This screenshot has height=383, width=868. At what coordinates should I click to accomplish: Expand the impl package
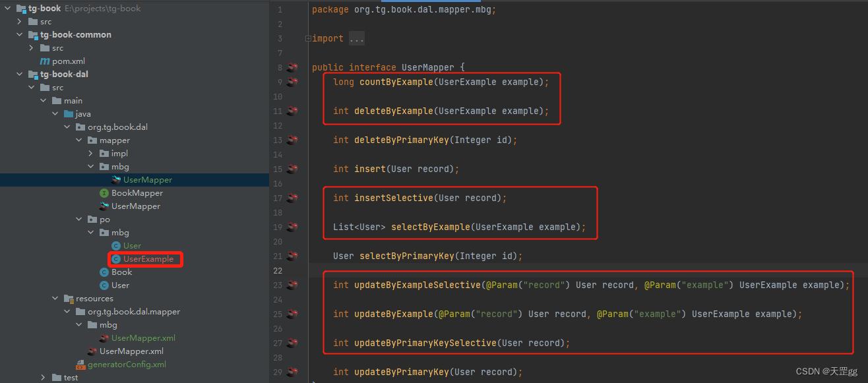coord(91,154)
